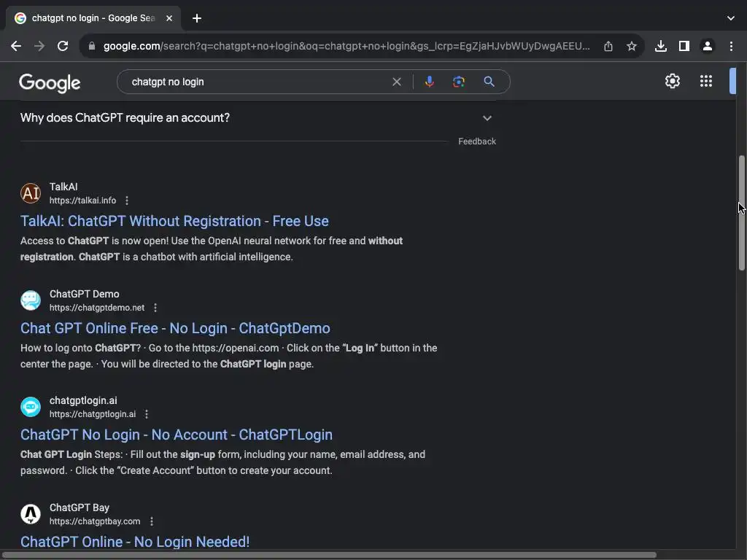Open 'TalkAI: ChatGPT Without Registration' result
Viewport: 747px width, 560px height.
(x=174, y=221)
